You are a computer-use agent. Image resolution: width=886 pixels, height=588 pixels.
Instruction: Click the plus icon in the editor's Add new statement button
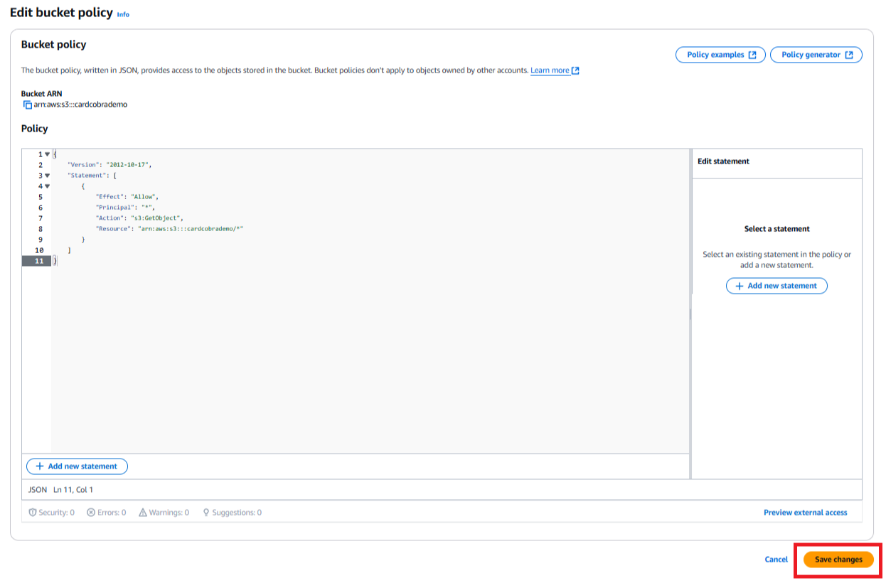click(x=40, y=466)
